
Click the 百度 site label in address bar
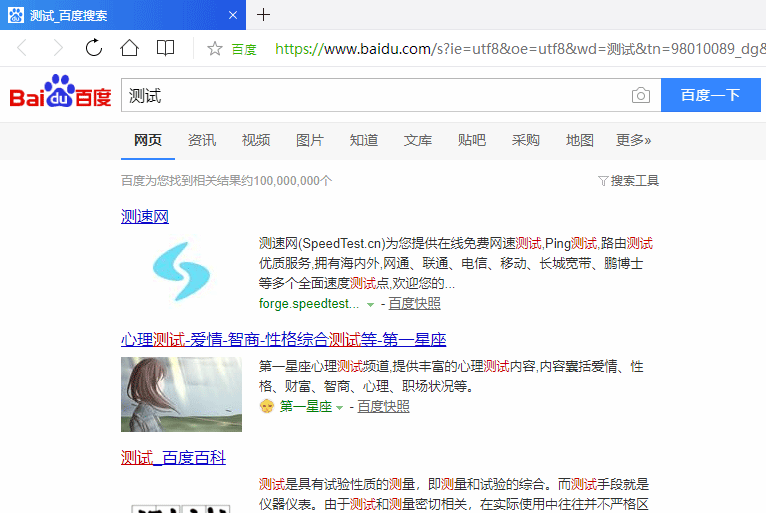(244, 49)
